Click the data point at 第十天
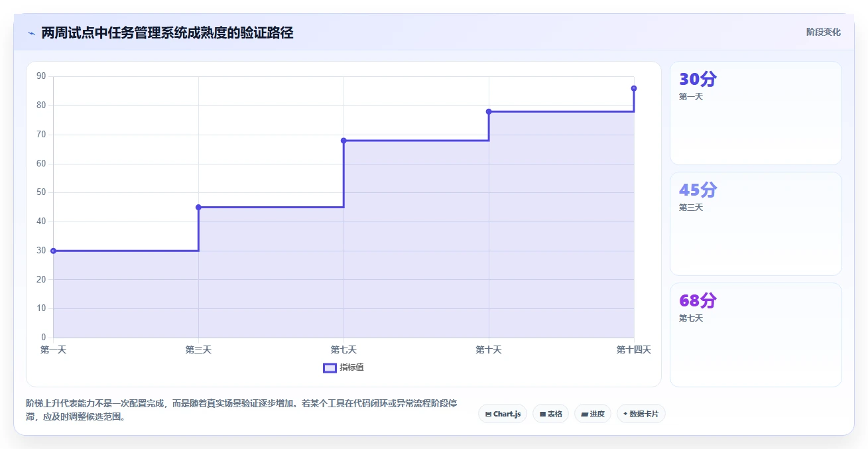868x449 pixels. point(489,111)
